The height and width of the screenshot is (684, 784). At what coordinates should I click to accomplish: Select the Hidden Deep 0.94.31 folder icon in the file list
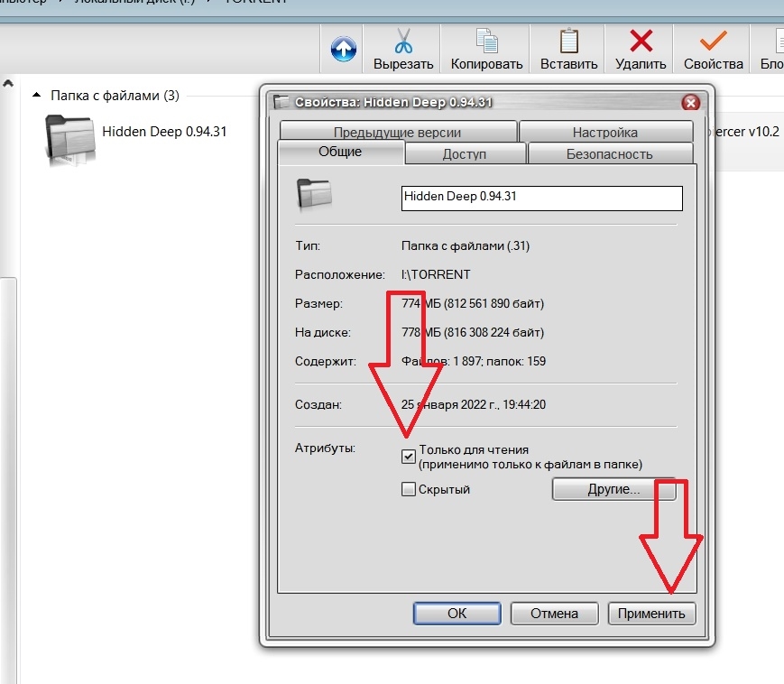point(69,139)
